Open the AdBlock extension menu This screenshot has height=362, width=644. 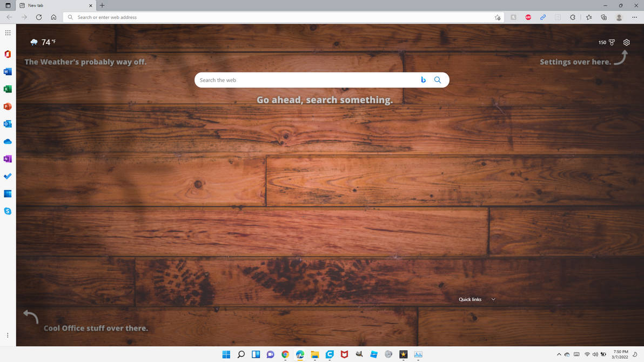pos(527,17)
